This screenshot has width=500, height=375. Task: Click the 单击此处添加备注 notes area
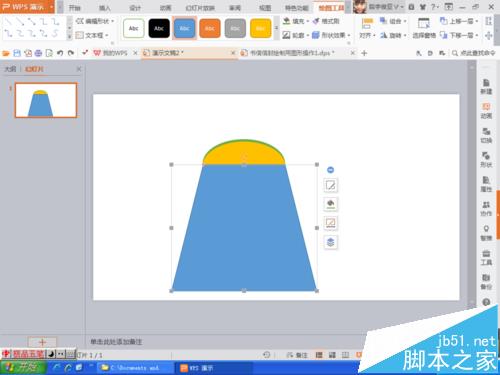[x=116, y=342]
